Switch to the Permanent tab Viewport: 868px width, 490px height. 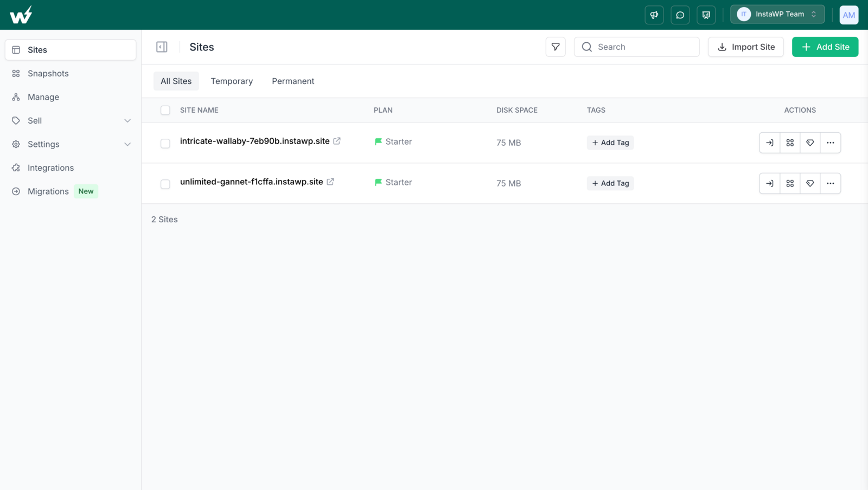[293, 81]
